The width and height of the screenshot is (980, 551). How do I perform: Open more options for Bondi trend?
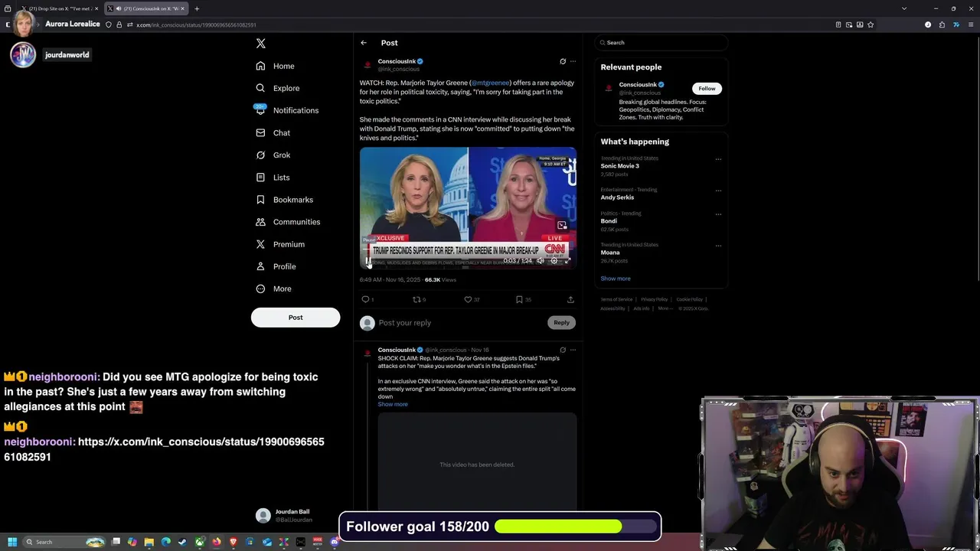718,214
